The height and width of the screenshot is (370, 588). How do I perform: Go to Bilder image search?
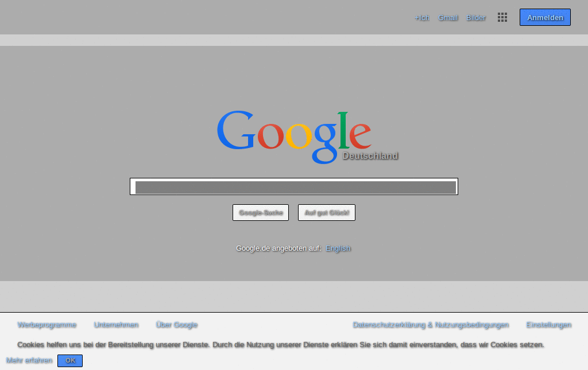[476, 18]
